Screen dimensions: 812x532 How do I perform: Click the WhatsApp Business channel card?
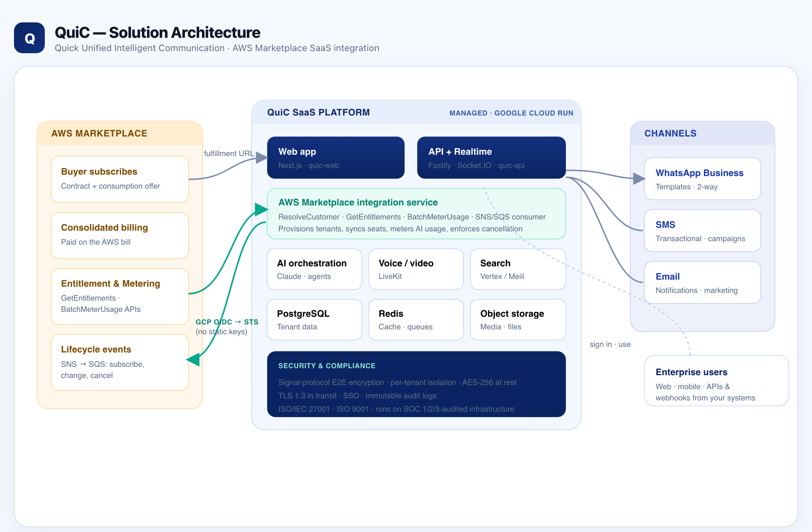(x=702, y=179)
